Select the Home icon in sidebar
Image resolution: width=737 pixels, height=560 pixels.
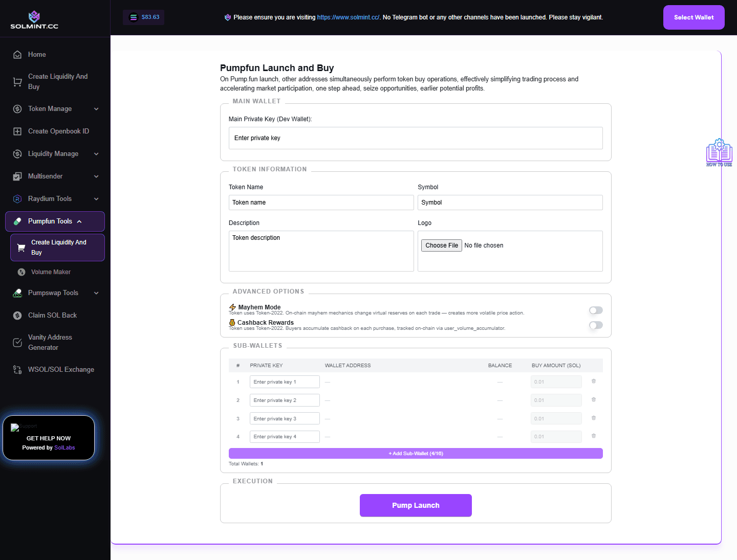coord(17,54)
